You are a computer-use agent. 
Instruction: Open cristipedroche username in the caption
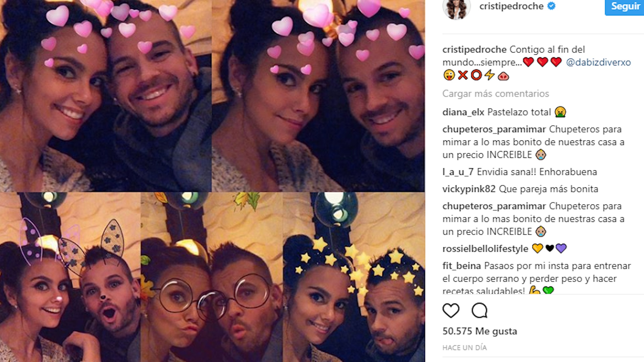[x=474, y=50]
